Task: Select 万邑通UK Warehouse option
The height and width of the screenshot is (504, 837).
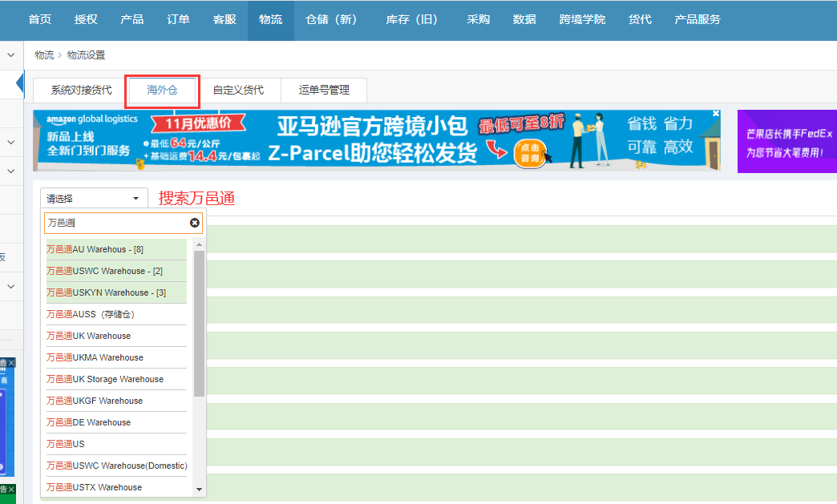Action: tap(116, 336)
